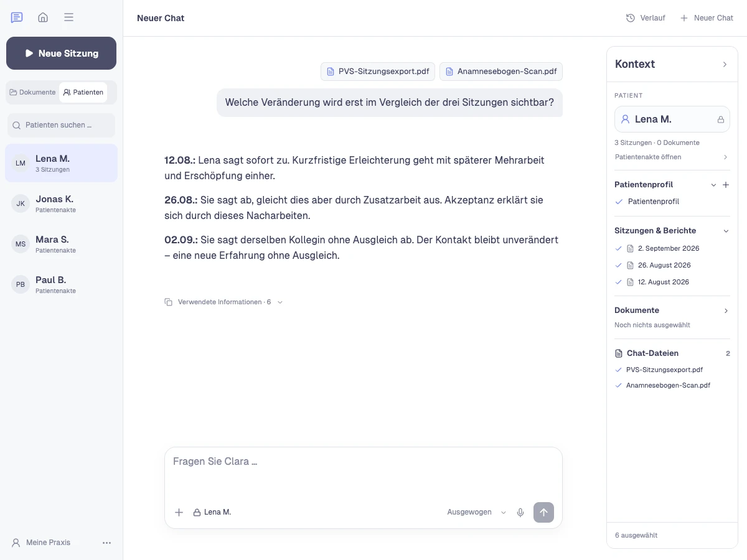This screenshot has height=560, width=747.
Task: Open Patientenakte öffnen link
Action: (672, 157)
